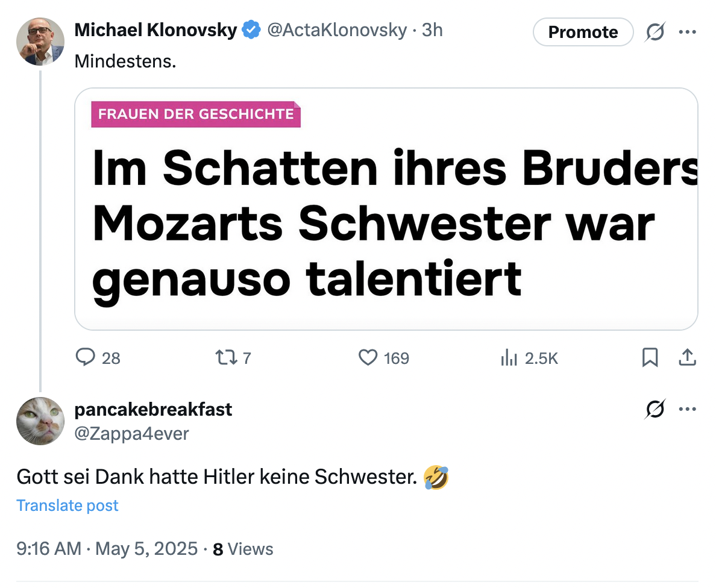View analytics showing 2.5K views
Viewport: 716px width, 588px height.
(509, 358)
